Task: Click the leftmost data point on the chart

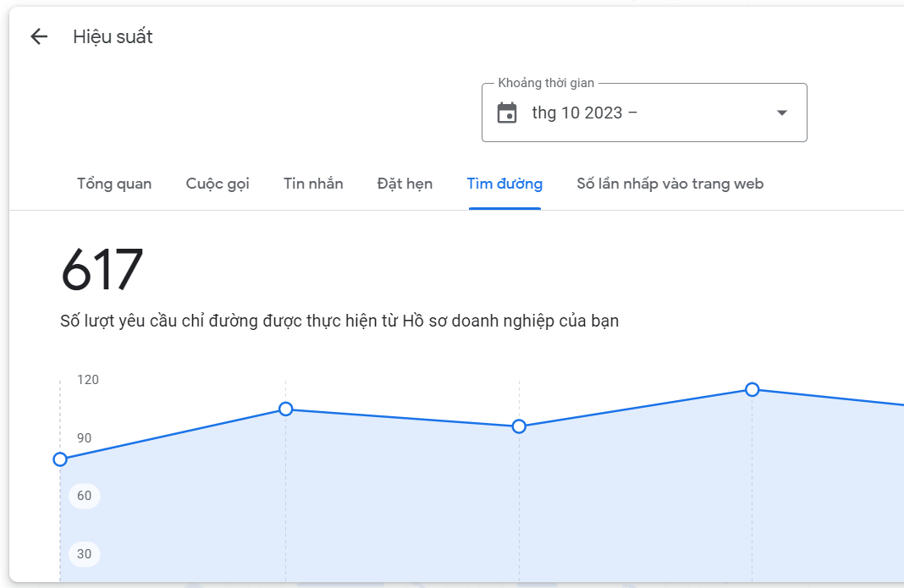Action: pyautogui.click(x=60, y=459)
